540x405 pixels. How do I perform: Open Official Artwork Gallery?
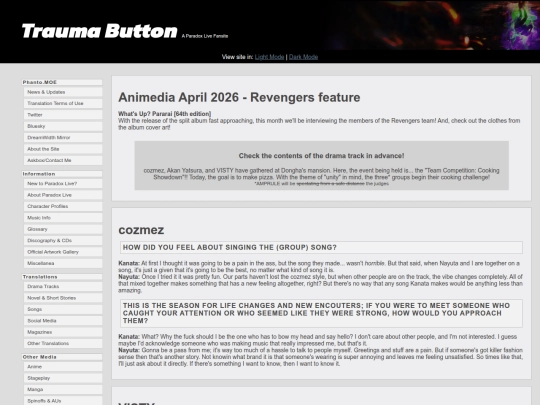coord(63,252)
